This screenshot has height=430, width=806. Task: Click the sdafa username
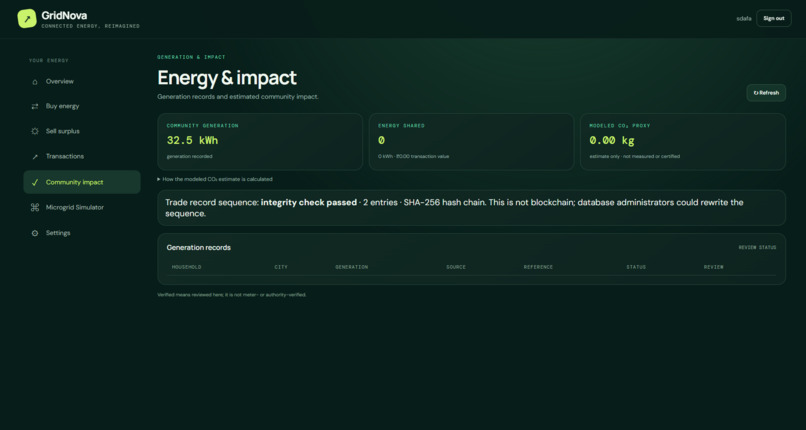coord(744,18)
